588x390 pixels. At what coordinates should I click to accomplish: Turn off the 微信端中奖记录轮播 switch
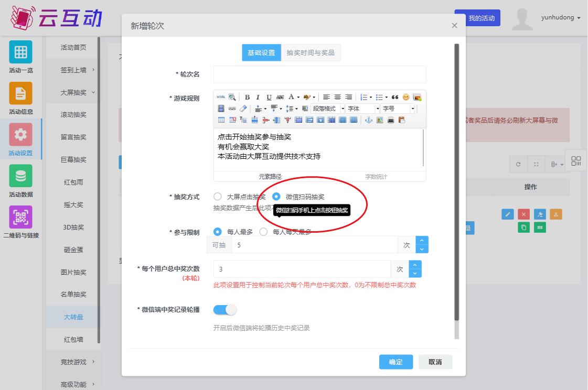(225, 310)
